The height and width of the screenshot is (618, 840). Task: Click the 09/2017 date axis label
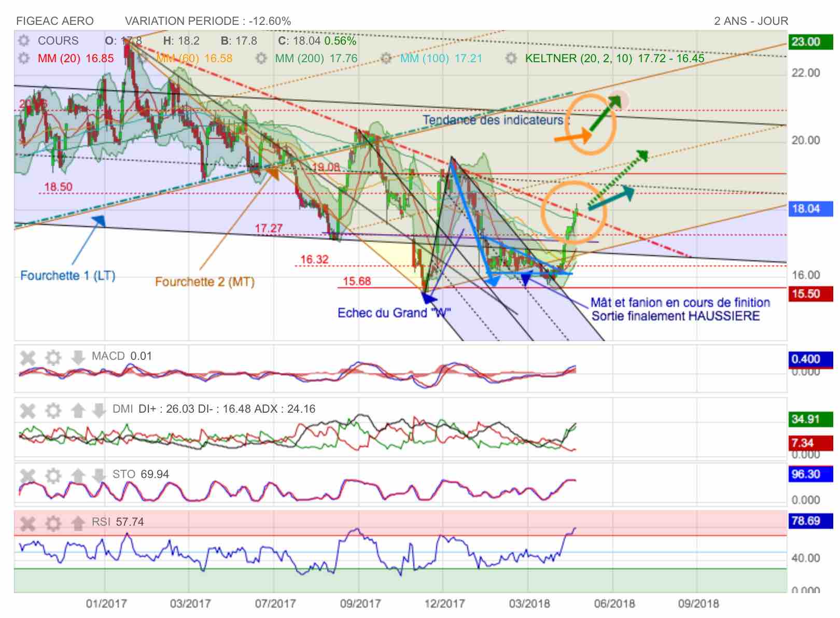360,604
